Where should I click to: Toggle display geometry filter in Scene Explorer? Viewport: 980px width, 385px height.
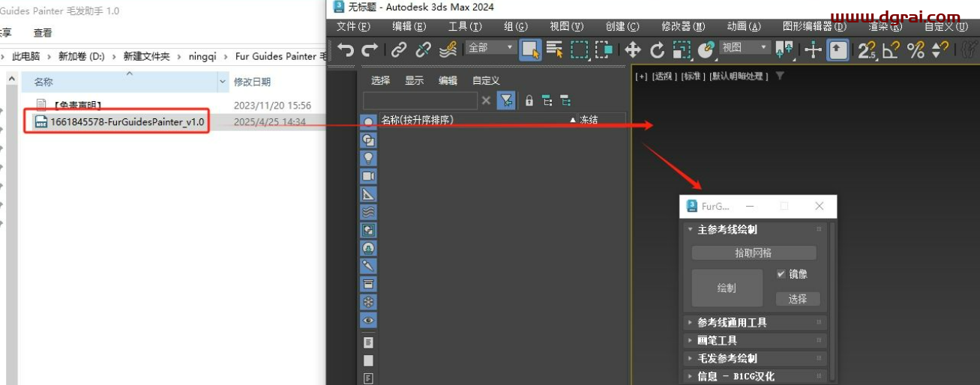(368, 122)
